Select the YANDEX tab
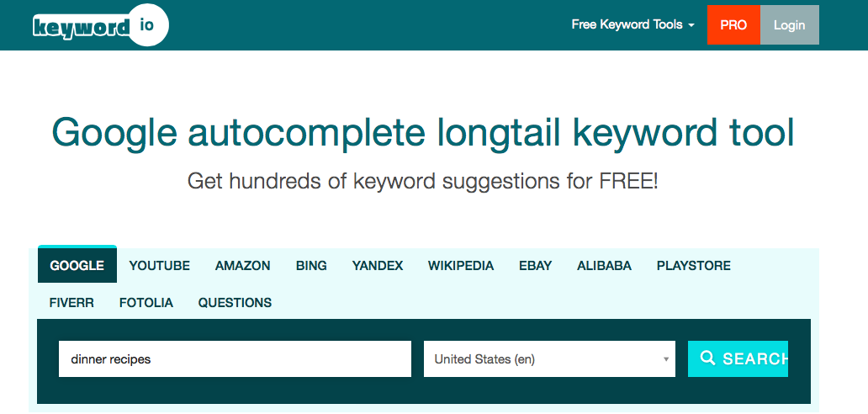The width and height of the screenshot is (868, 414). pos(378,266)
